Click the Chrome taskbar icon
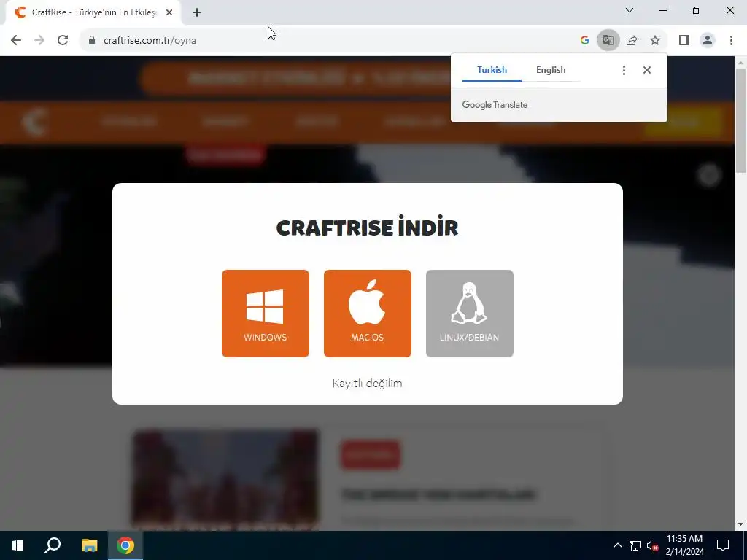747x560 pixels. click(125, 545)
